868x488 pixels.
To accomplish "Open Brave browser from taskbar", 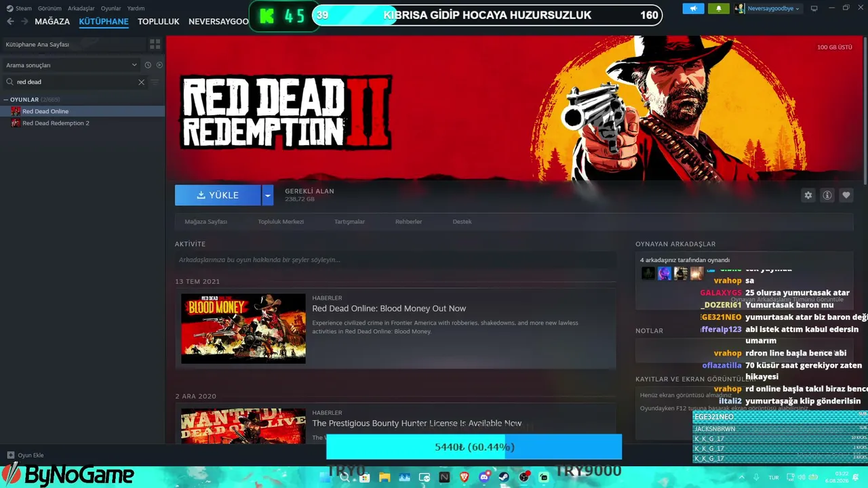I will point(464,477).
